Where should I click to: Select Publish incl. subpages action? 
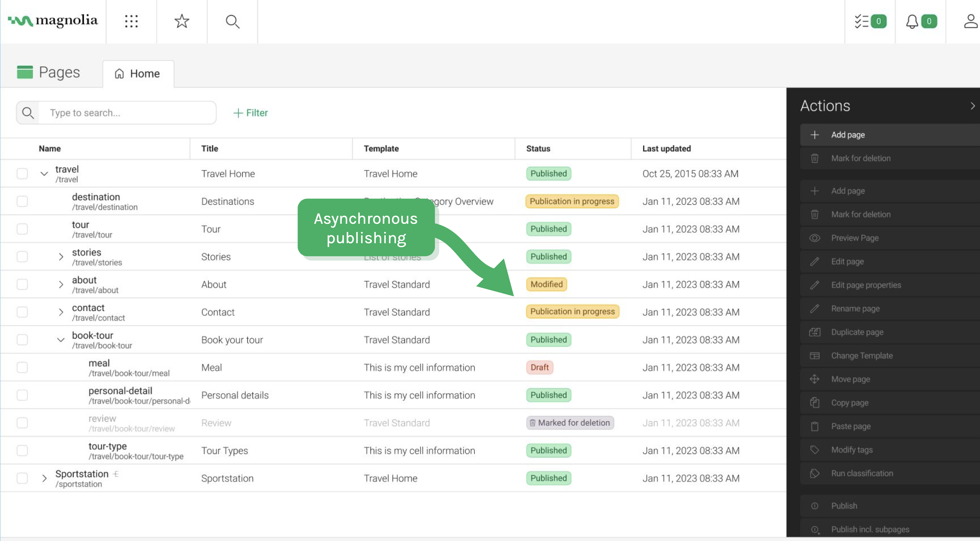(x=870, y=529)
